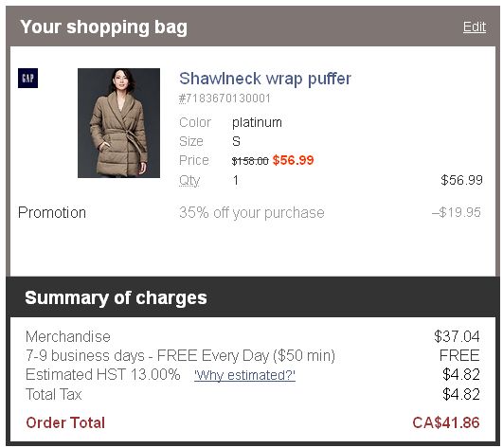
Task: Click the Order Total CA$41.86 amount
Action: click(x=446, y=422)
